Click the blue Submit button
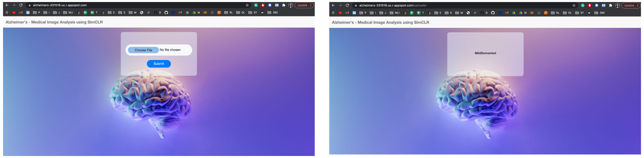644x158 pixels. 159,64
